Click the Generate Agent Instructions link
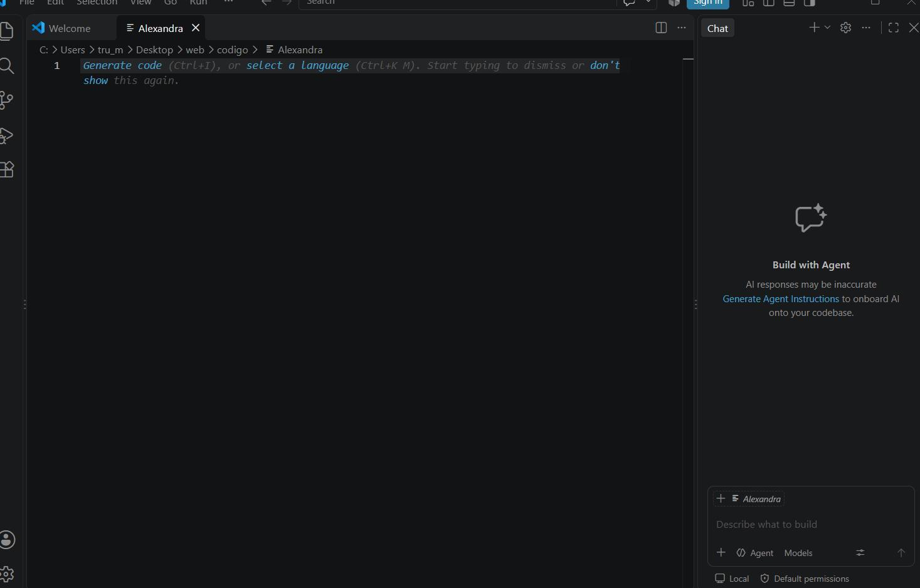The height and width of the screenshot is (588, 920). click(x=781, y=299)
